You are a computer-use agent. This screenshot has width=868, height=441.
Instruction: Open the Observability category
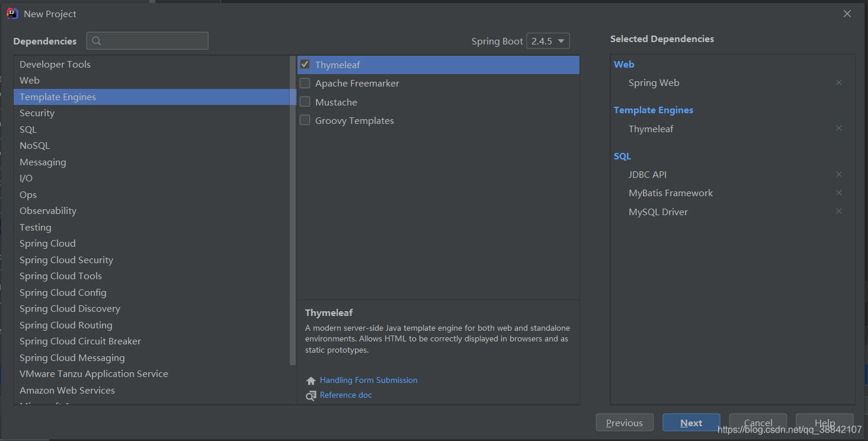[x=151, y=210]
